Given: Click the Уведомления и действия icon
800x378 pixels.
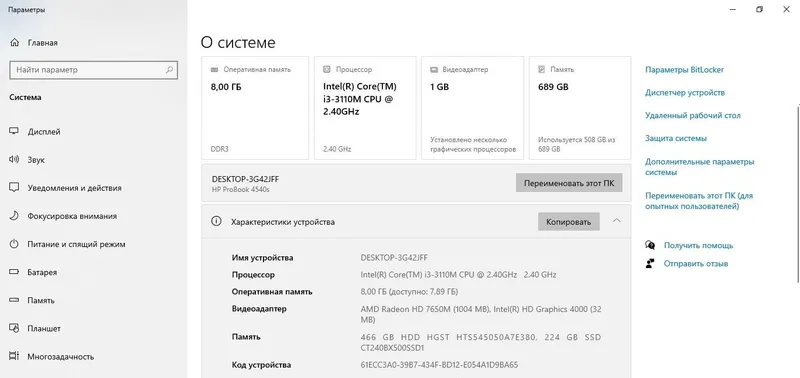Looking at the screenshot, I should click(14, 188).
